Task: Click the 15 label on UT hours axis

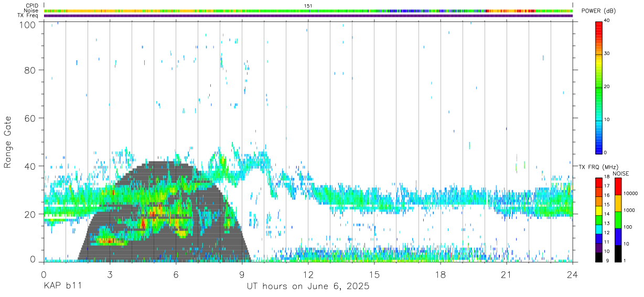Action: (x=374, y=275)
